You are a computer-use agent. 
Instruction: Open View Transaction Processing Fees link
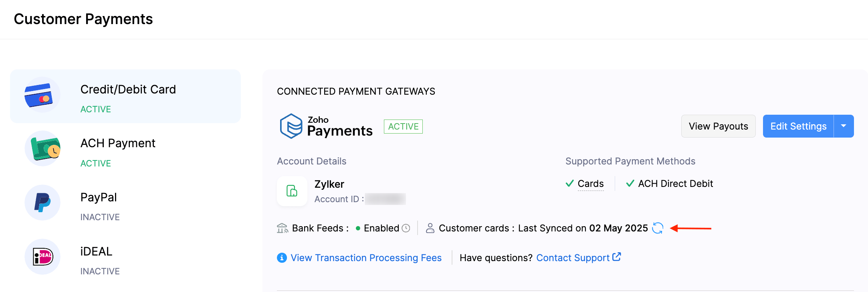(x=366, y=258)
